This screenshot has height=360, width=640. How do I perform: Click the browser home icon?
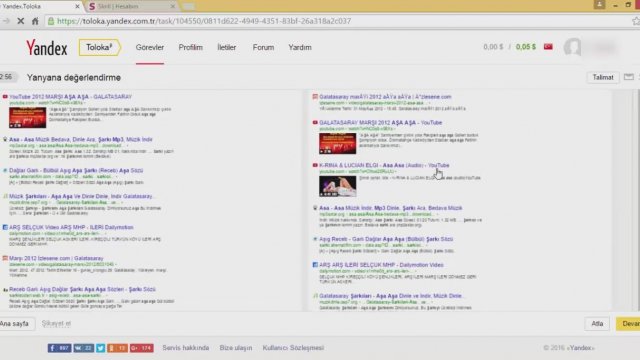tap(35, 21)
